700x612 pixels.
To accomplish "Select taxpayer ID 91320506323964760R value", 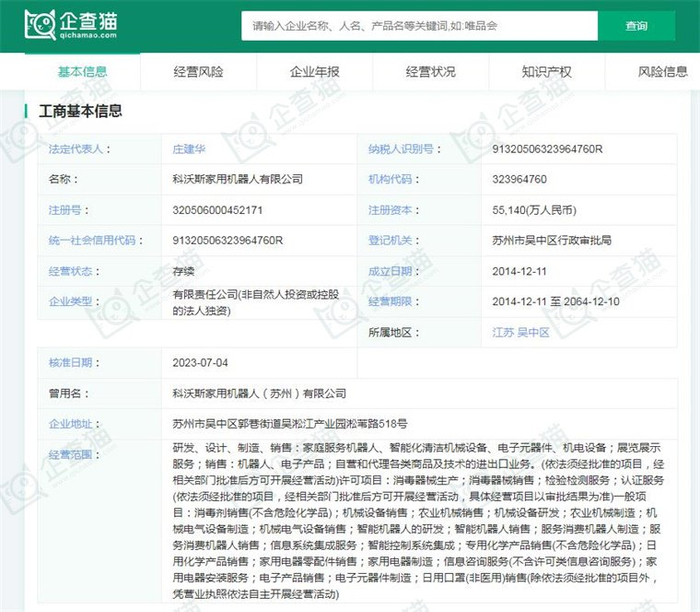I will [x=547, y=149].
